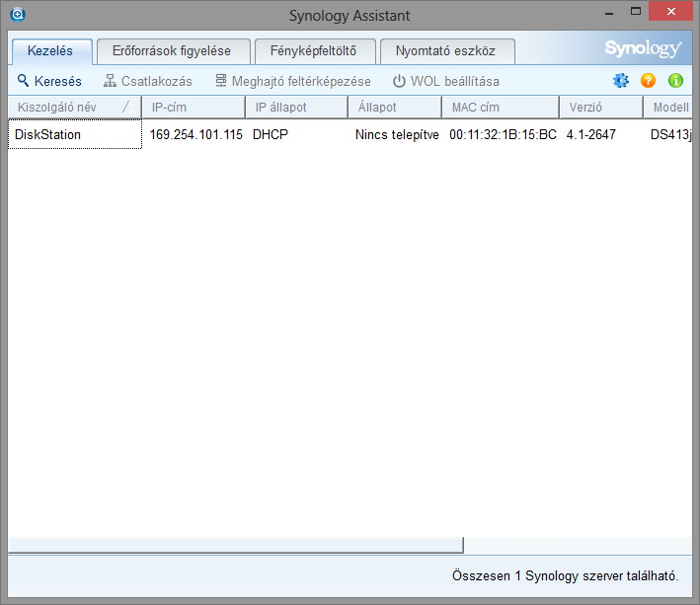Open the Fényképfeltöltő tab

click(x=315, y=51)
